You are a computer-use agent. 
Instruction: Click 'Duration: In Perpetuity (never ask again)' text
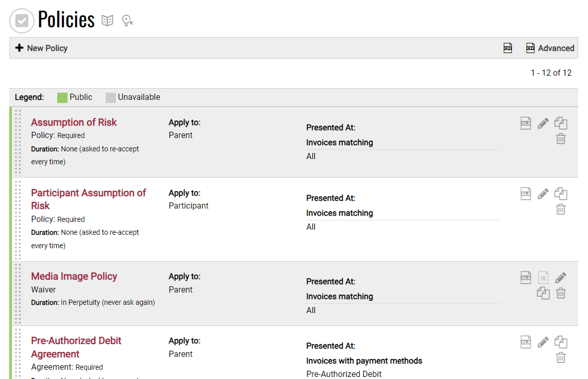93,302
